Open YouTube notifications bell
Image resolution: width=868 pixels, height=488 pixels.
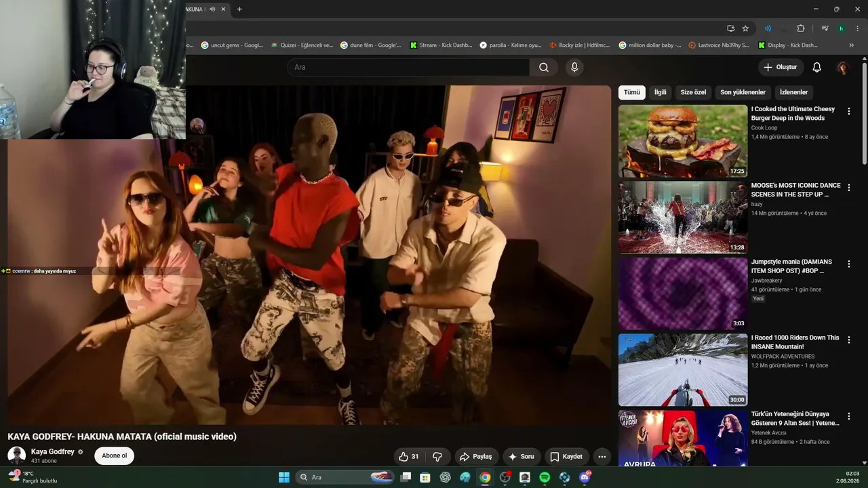[817, 67]
